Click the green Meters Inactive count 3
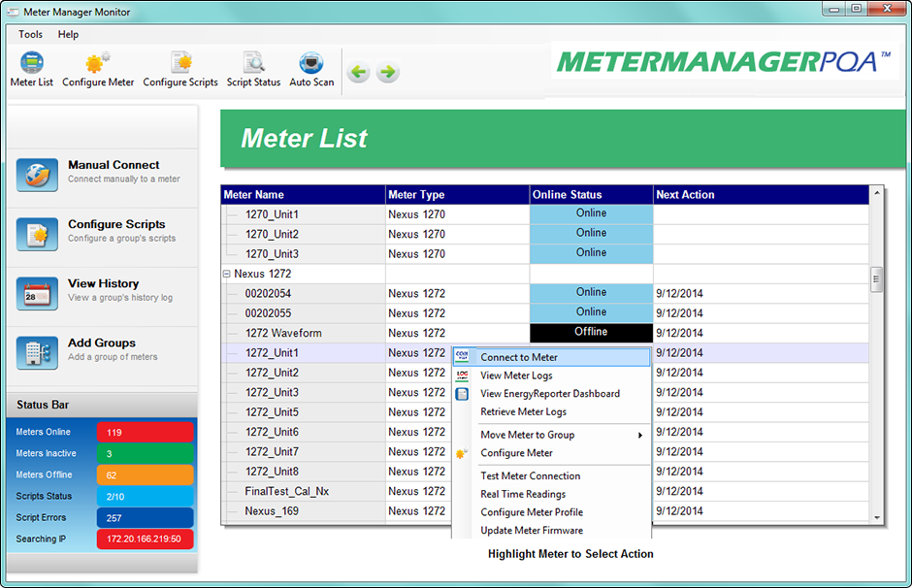912x588 pixels. coord(145,454)
